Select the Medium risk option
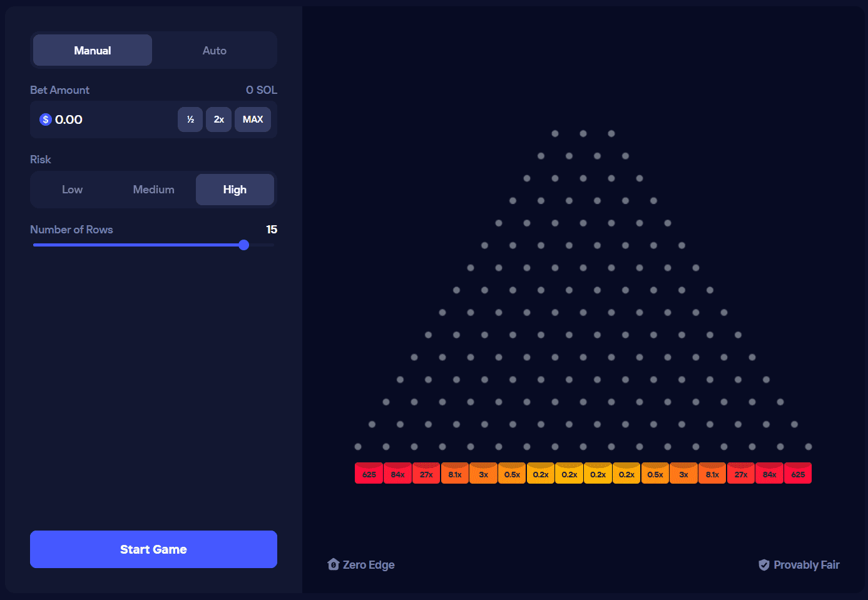The image size is (868, 600). click(153, 190)
